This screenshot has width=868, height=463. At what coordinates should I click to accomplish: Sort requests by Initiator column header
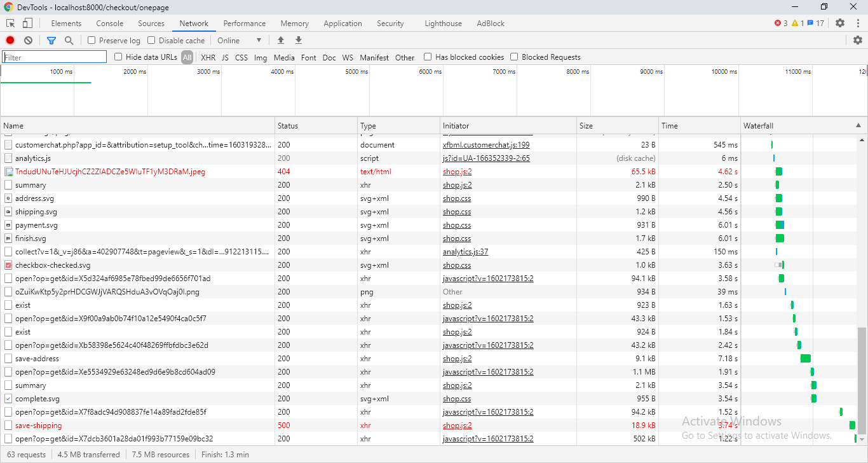click(508, 125)
